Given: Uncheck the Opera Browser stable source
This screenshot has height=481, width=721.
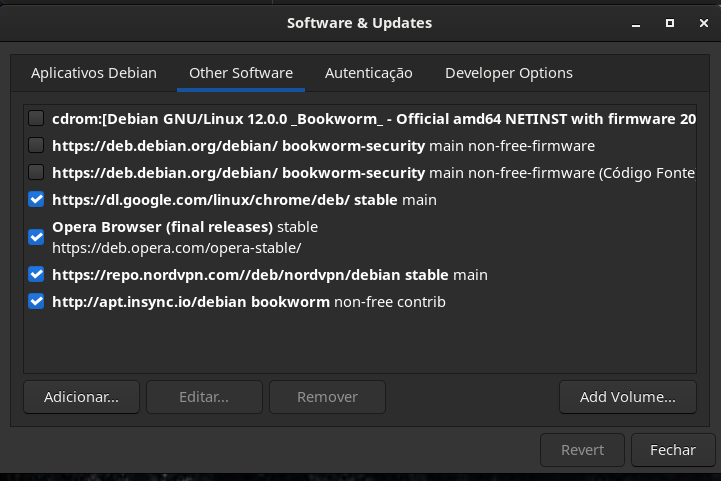Looking at the screenshot, I should pos(36,237).
